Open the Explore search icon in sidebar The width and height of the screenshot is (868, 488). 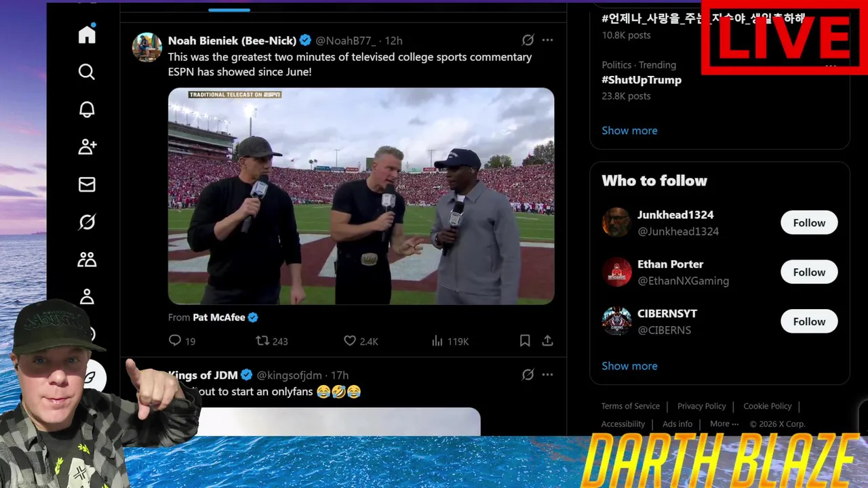click(87, 72)
